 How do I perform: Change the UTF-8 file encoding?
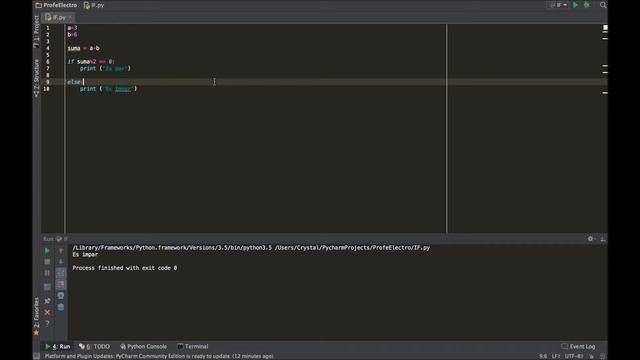coord(574,356)
